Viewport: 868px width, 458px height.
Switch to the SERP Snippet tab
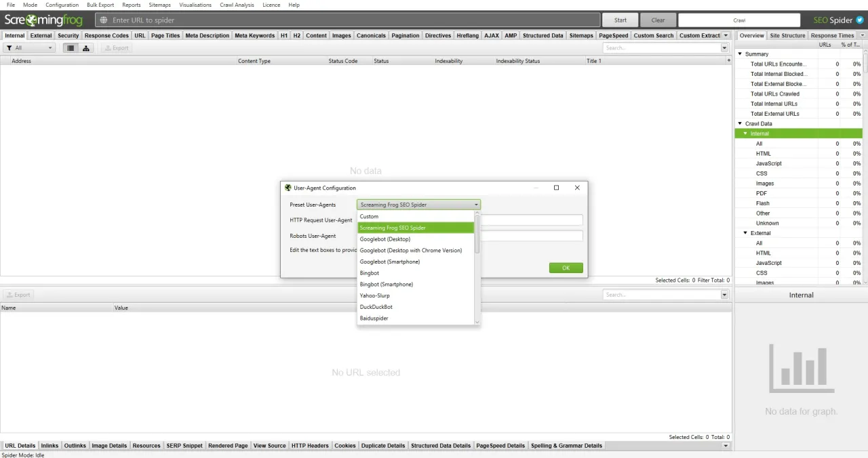click(x=184, y=445)
